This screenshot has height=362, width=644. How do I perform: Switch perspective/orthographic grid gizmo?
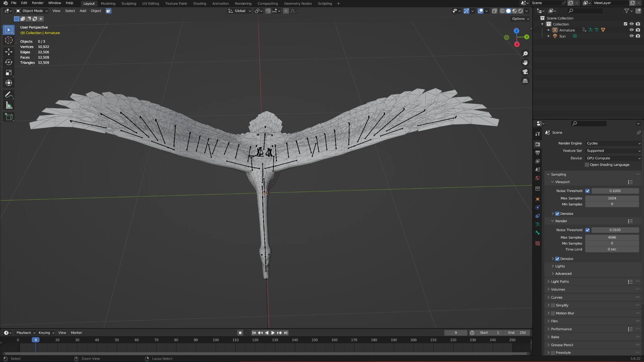coord(525,81)
